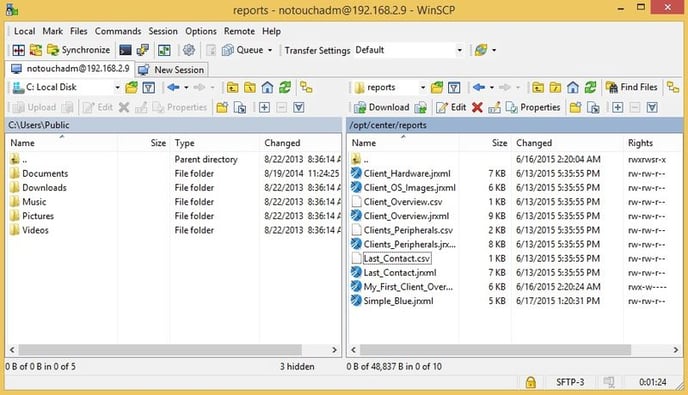The image size is (688, 395).
Task: Open the New Session tab
Action: coord(171,70)
